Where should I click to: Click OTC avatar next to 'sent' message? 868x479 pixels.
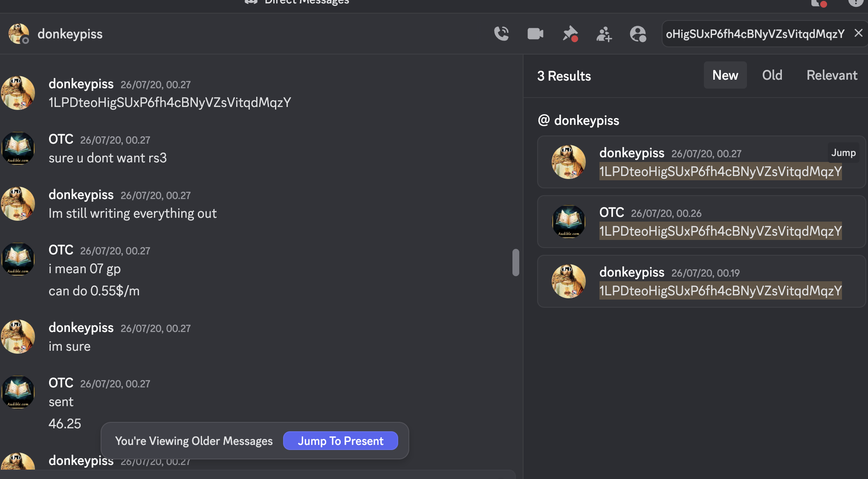[18, 392]
